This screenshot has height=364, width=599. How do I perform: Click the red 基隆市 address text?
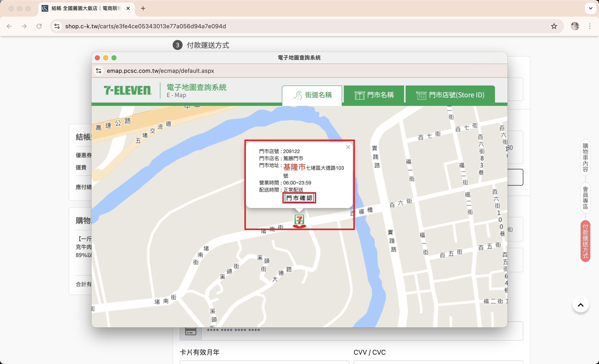[294, 167]
